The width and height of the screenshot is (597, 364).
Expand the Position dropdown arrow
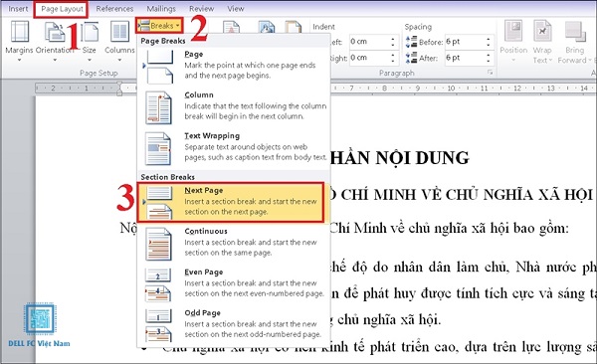point(513,60)
